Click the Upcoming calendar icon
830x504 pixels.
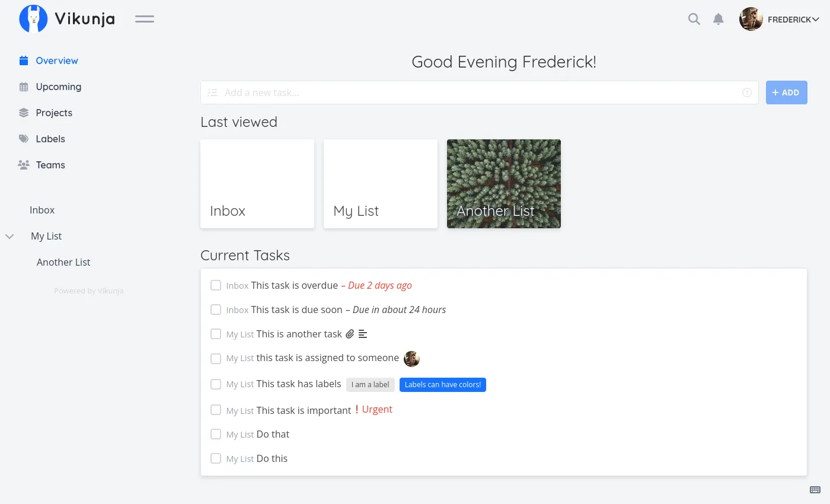(x=23, y=87)
